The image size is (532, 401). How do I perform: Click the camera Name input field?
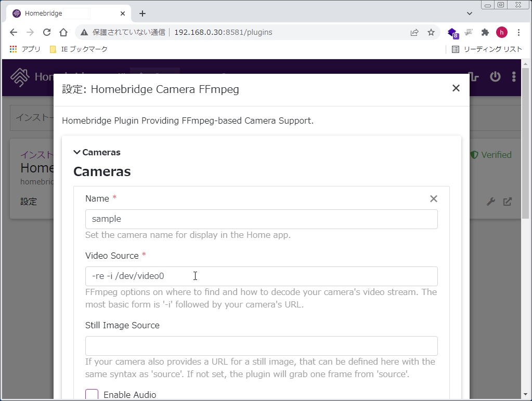click(x=261, y=219)
